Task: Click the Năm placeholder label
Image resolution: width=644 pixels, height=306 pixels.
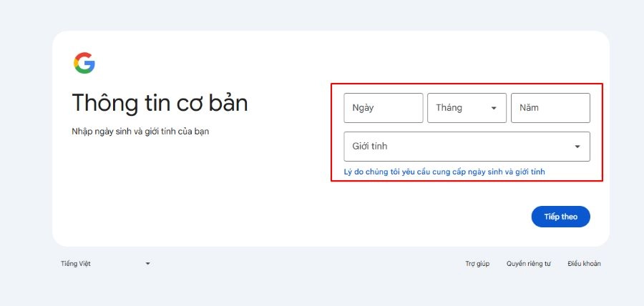Action: [x=529, y=108]
